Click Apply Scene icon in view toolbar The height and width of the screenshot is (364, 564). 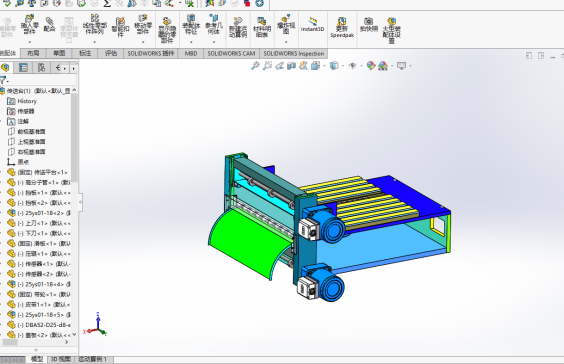click(x=383, y=65)
